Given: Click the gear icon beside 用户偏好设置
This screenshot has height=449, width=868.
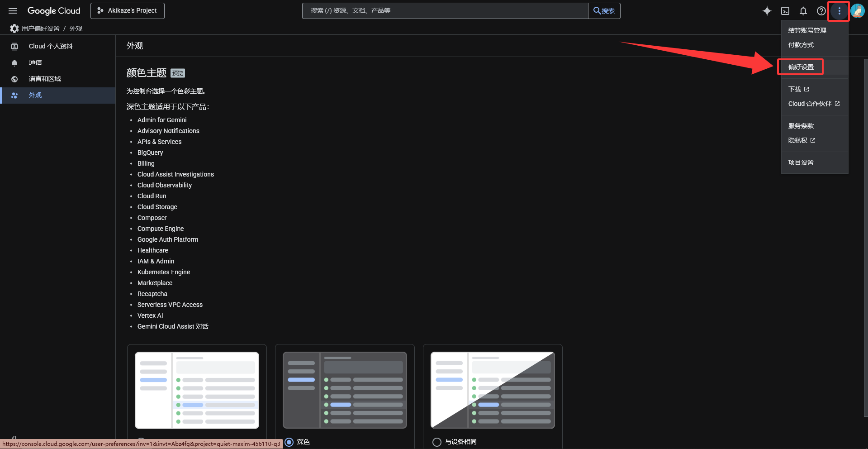Looking at the screenshot, I should (14, 29).
